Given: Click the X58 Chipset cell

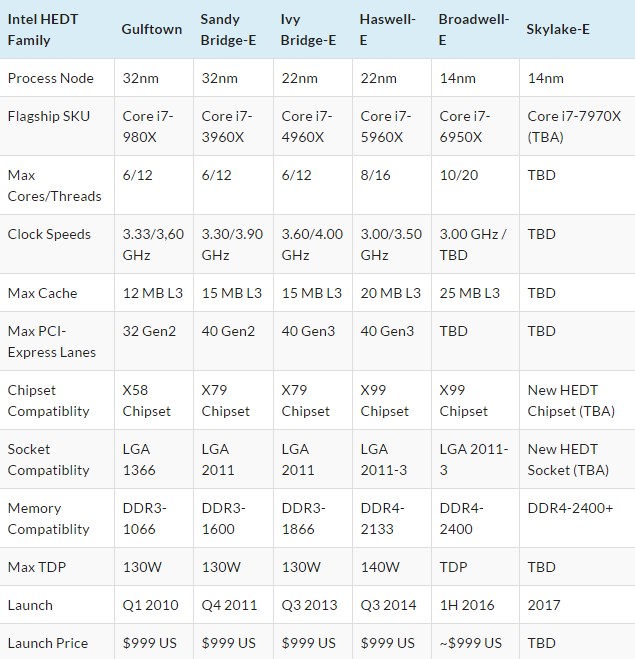Looking at the screenshot, I should point(147,400).
